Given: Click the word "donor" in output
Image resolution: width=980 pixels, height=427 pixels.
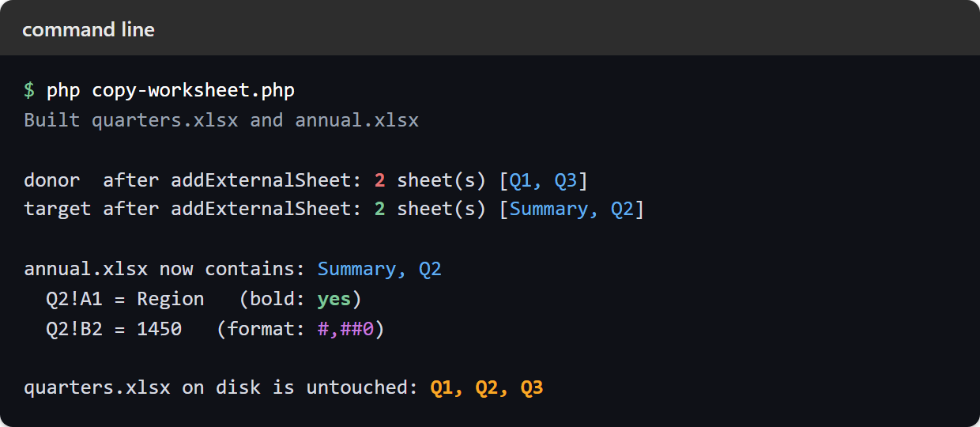Looking at the screenshot, I should tap(52, 180).
